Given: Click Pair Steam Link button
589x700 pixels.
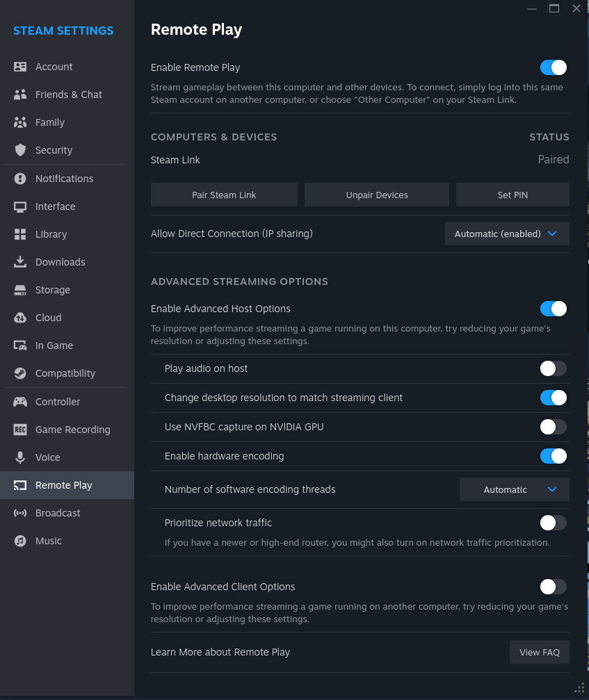Looking at the screenshot, I should coord(224,195).
